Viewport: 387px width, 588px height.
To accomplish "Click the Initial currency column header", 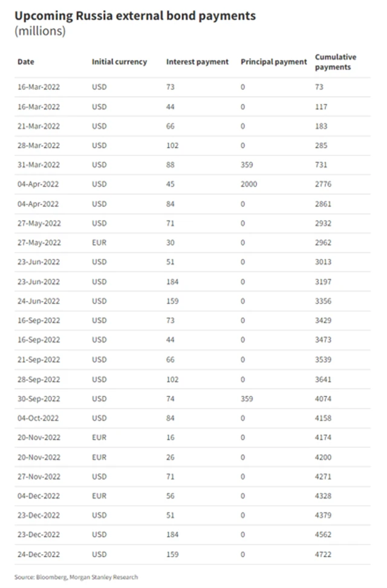I will coord(119,62).
